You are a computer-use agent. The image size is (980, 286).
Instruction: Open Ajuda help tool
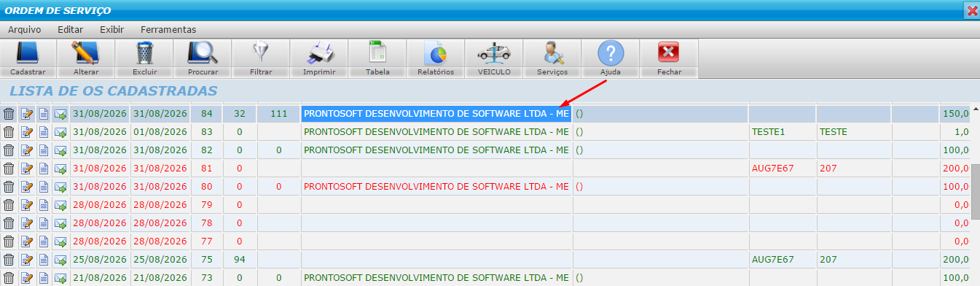click(611, 58)
